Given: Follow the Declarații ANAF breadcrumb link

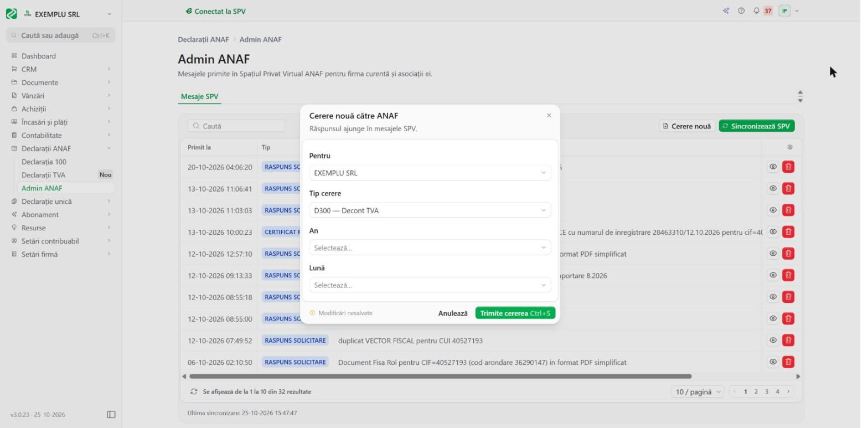Looking at the screenshot, I should [203, 39].
